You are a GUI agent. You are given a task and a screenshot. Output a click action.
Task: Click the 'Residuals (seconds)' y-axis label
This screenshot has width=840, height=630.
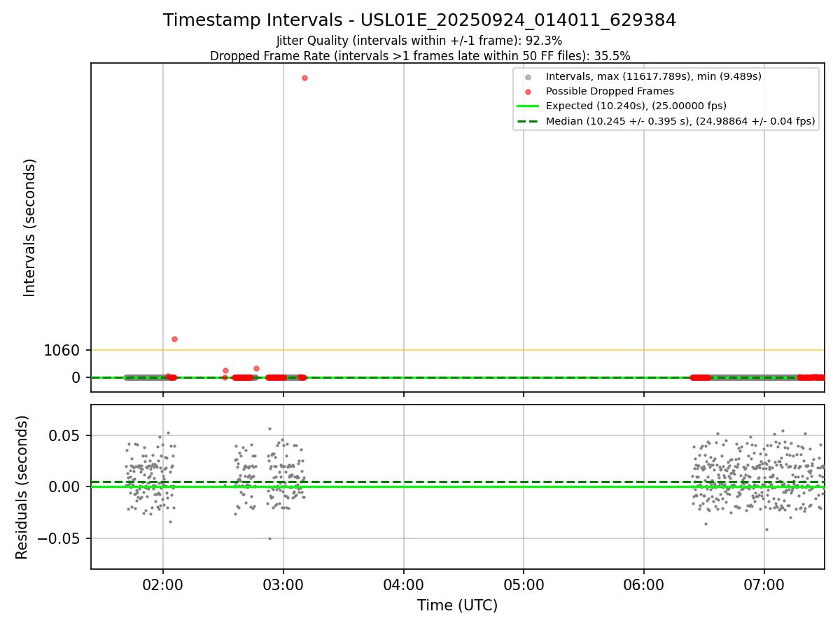(x=22, y=487)
